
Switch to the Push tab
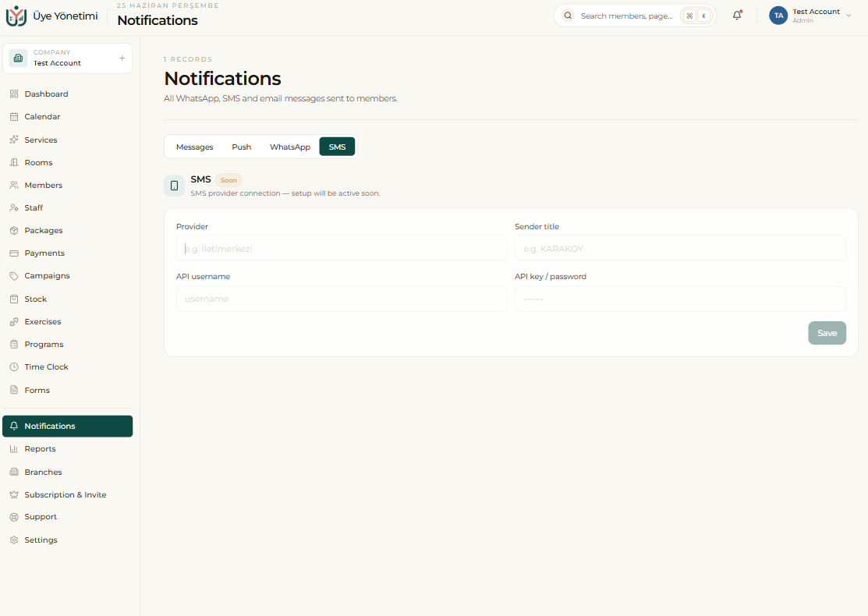[x=241, y=147]
